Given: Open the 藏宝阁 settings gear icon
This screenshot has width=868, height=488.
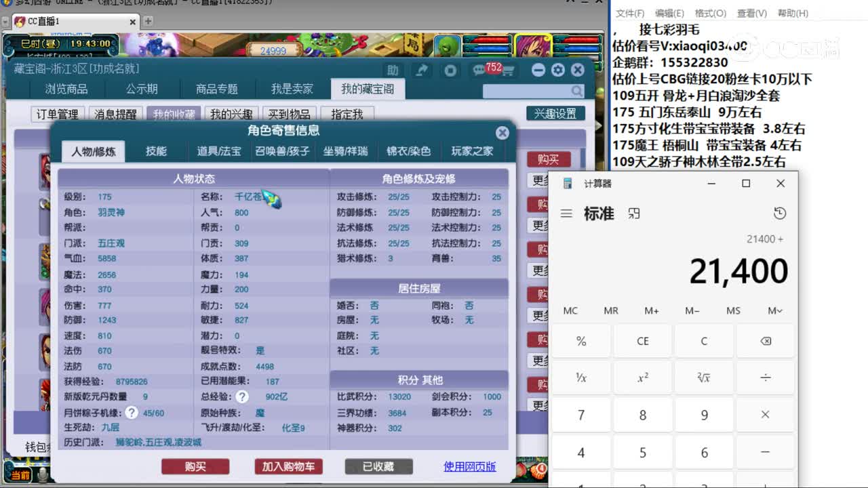Looking at the screenshot, I should click(x=557, y=70).
